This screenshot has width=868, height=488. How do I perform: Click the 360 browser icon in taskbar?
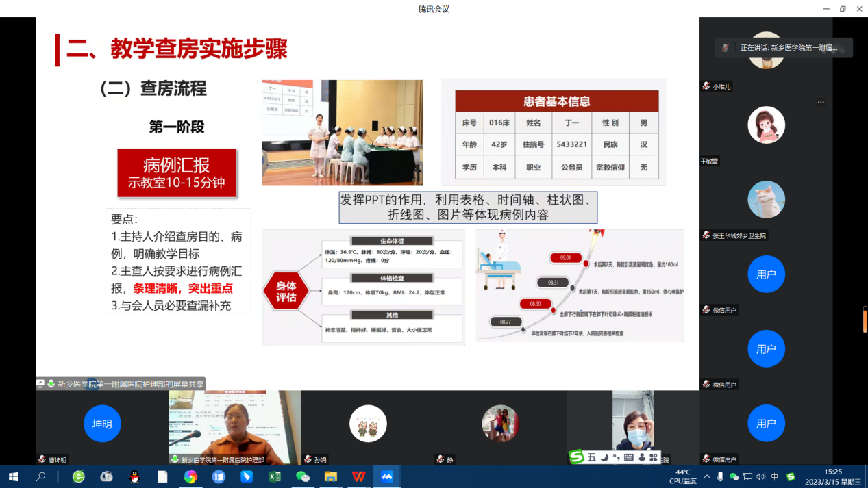pyautogui.click(x=79, y=476)
